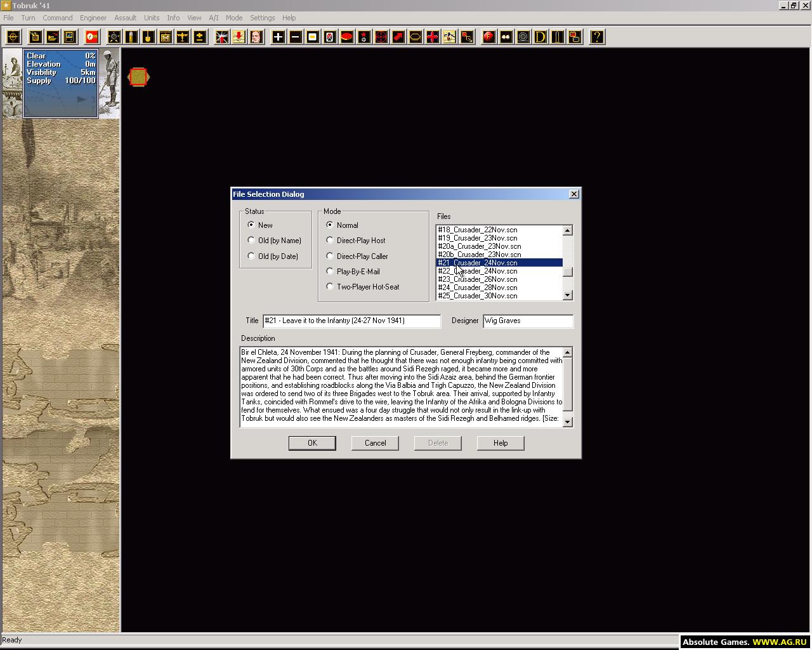812x650 pixels.
Task: Click the zoom in plus toolbar icon
Action: [x=278, y=37]
